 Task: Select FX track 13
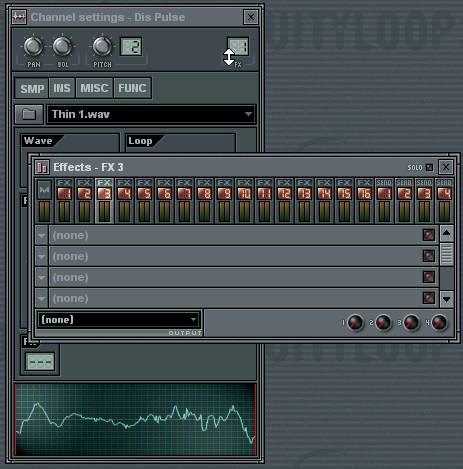tap(304, 201)
